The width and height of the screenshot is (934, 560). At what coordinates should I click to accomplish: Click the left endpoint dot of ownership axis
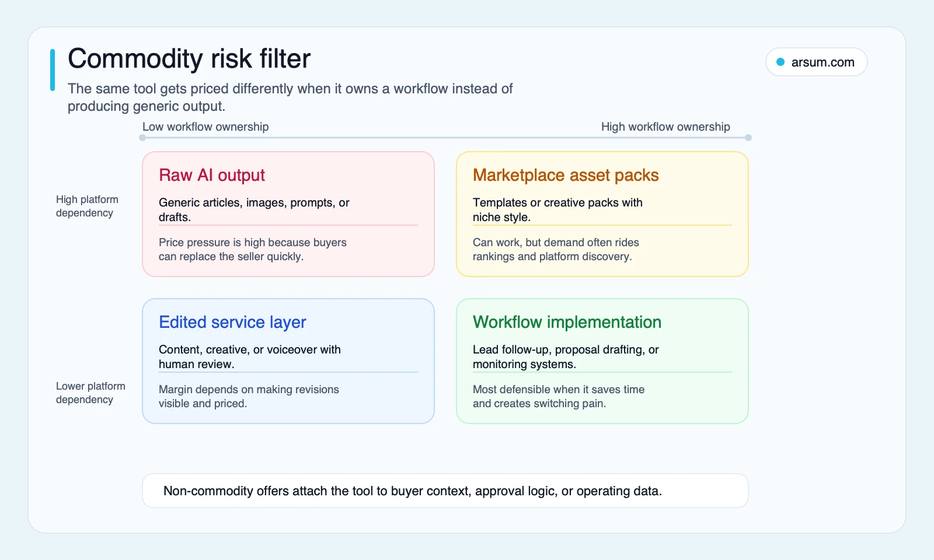[142, 138]
